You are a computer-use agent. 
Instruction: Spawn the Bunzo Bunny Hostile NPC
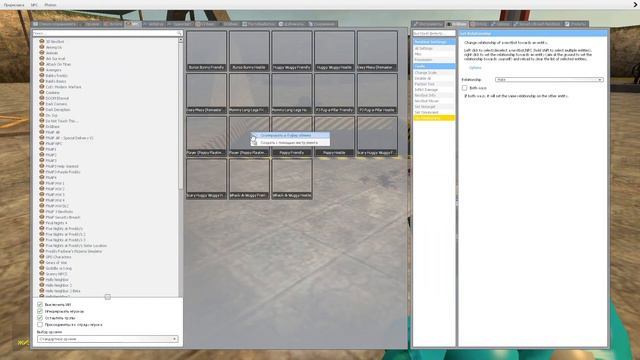click(249, 51)
